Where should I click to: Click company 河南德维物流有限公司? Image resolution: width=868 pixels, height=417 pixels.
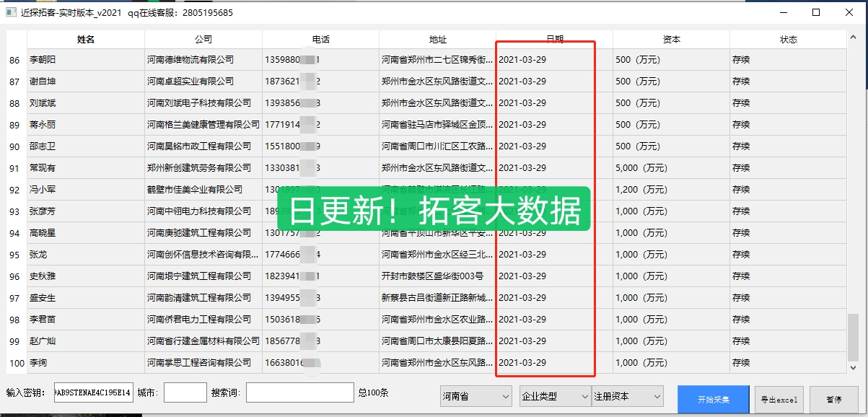click(x=203, y=60)
